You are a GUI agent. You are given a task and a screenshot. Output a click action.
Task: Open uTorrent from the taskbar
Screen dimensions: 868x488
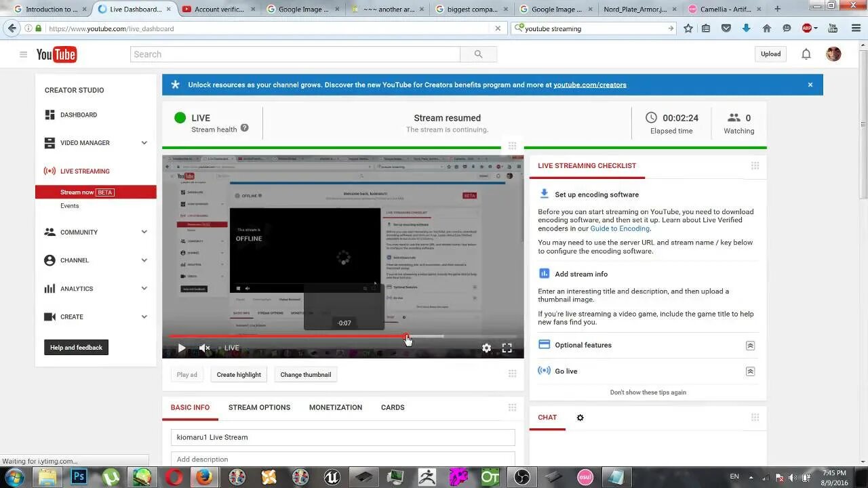tap(110, 477)
